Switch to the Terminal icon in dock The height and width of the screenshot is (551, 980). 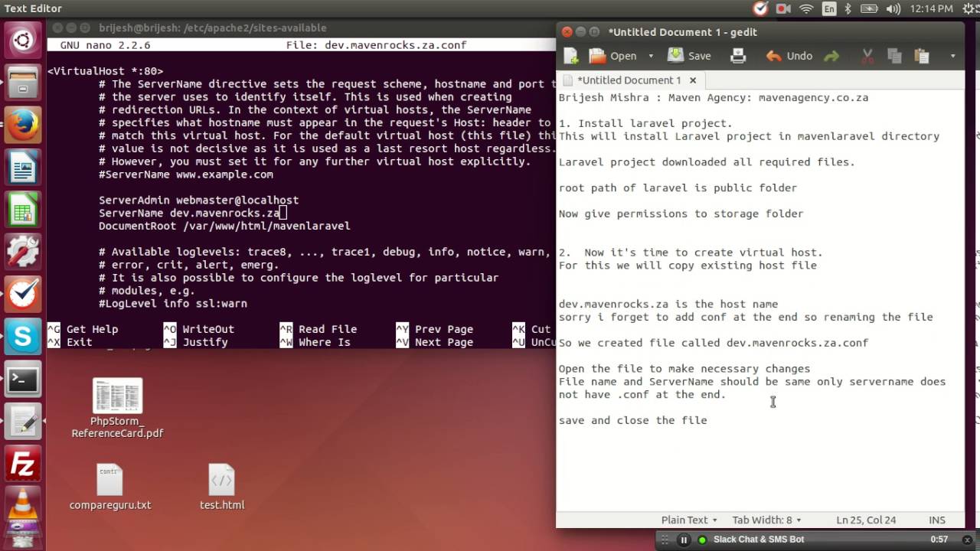(x=23, y=378)
